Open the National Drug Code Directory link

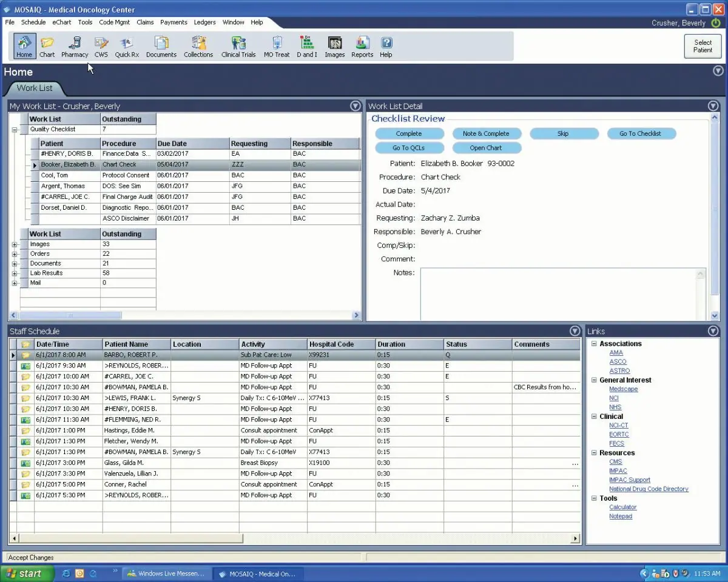(649, 489)
